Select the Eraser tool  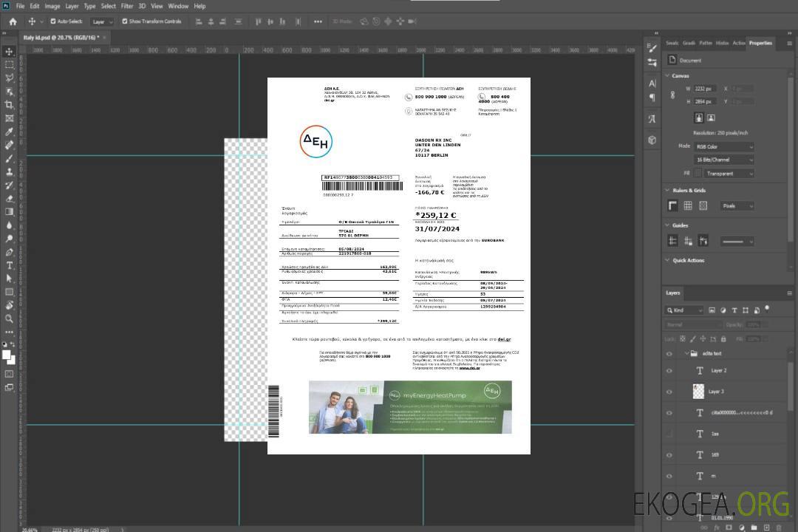point(9,199)
